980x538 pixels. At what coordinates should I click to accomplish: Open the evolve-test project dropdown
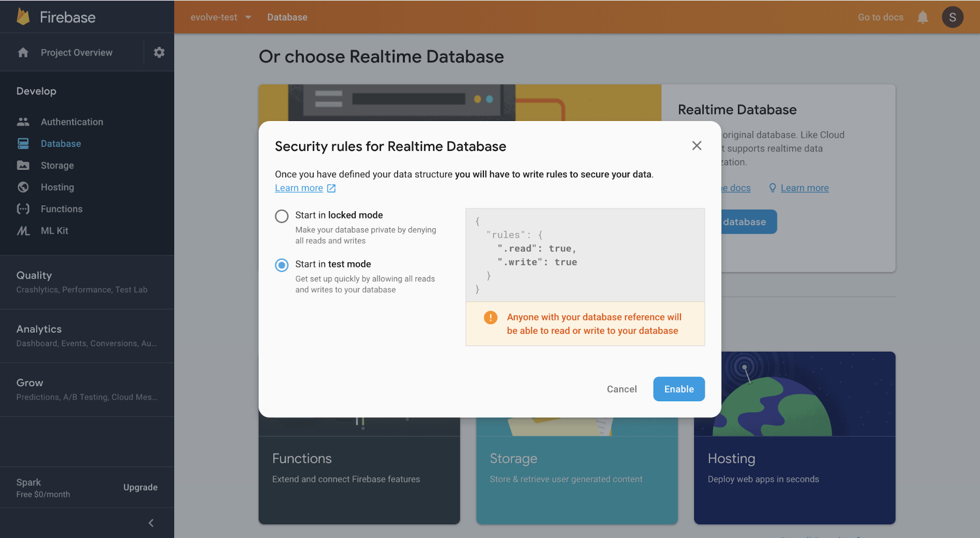[x=221, y=17]
